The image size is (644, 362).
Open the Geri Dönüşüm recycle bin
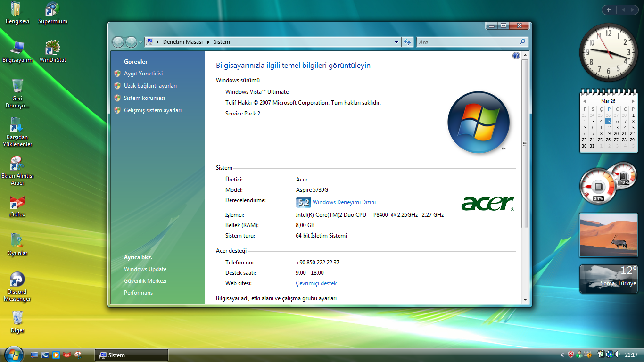(x=17, y=93)
